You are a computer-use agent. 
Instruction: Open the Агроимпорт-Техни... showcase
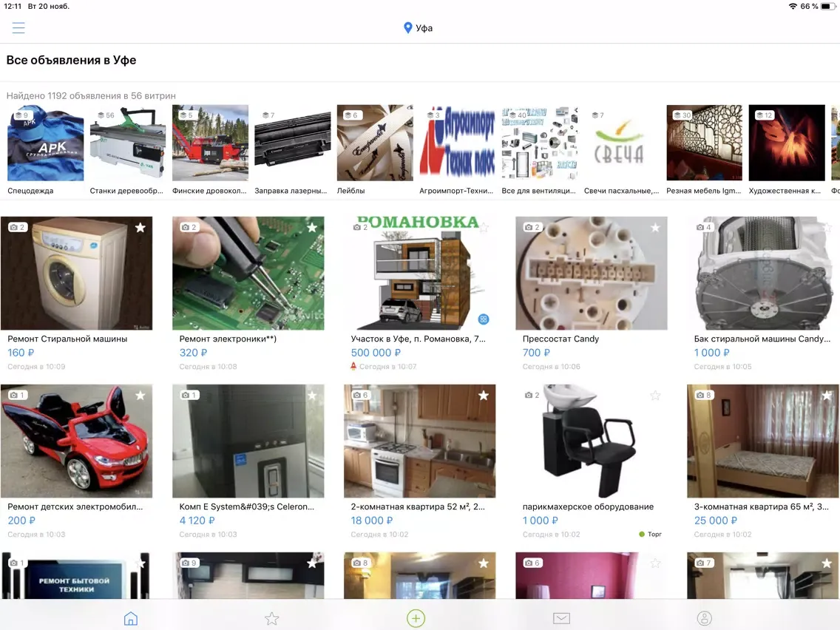pos(457,143)
